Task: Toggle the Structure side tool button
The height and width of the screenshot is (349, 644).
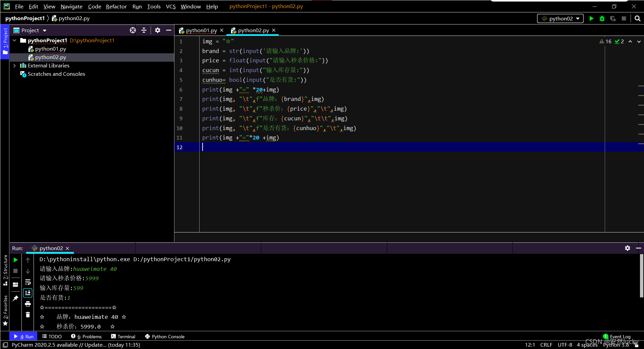Action: [5, 270]
